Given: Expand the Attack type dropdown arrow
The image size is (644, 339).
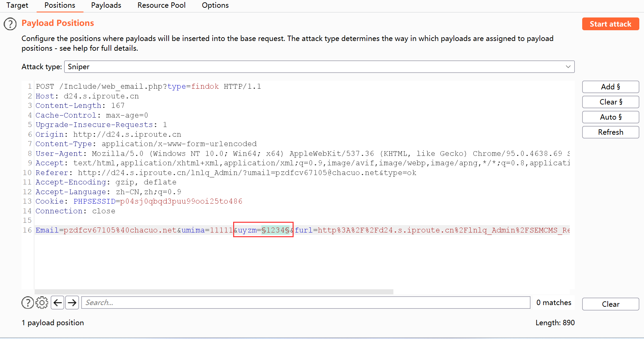Looking at the screenshot, I should coord(568,67).
